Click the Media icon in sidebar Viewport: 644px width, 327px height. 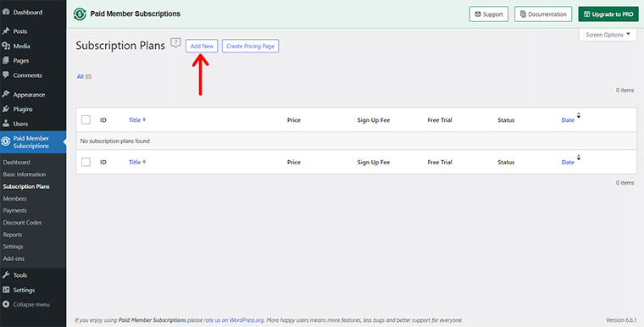tap(6, 46)
